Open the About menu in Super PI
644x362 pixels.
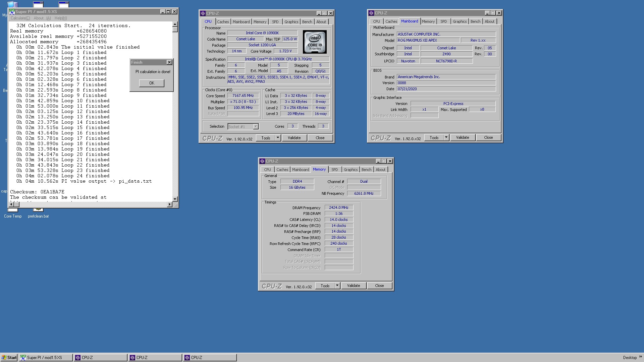[x=42, y=18]
